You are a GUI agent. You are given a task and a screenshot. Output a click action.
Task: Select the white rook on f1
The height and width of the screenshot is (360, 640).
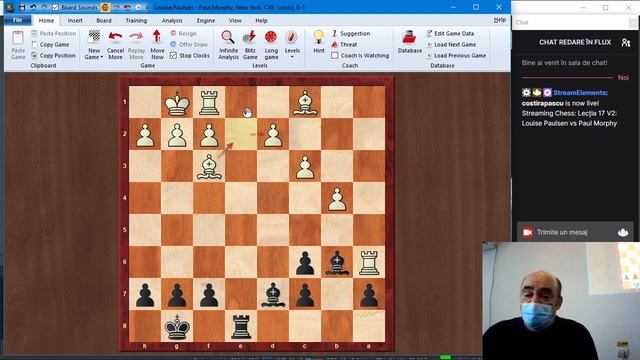pyautogui.click(x=209, y=102)
